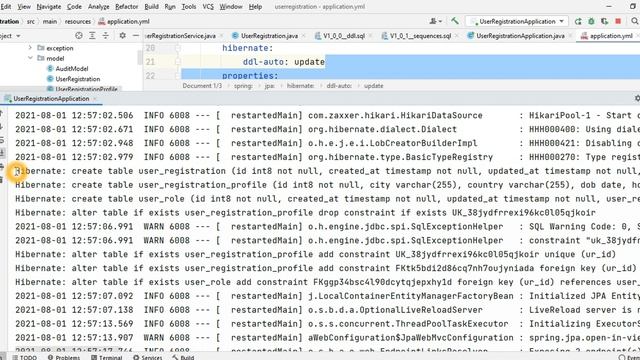Open the Tools menu
The image size is (640, 360).
[x=189, y=7]
